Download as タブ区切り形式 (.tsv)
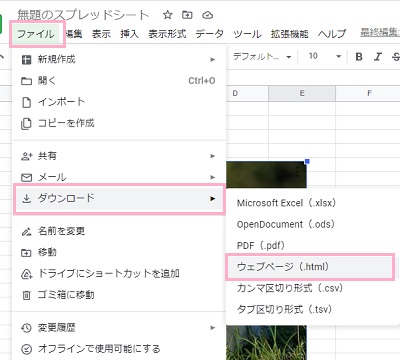 [x=312, y=309]
